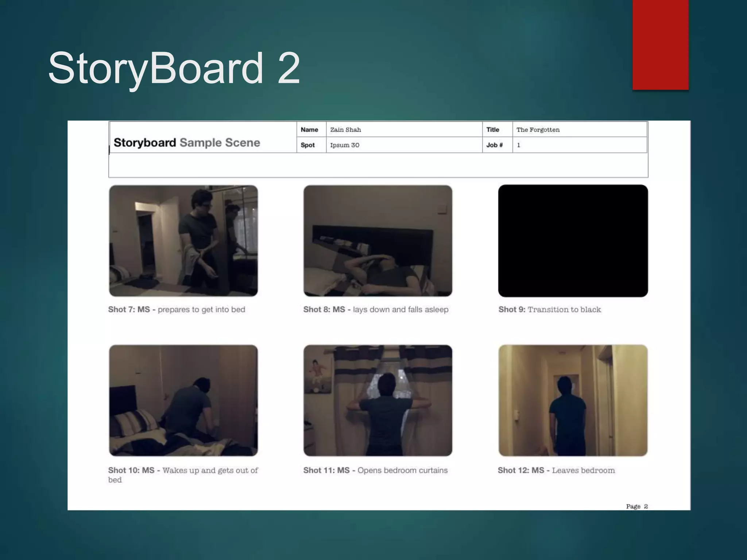Click the Job # value '1' cell
The height and width of the screenshot is (560, 747).
[580, 145]
